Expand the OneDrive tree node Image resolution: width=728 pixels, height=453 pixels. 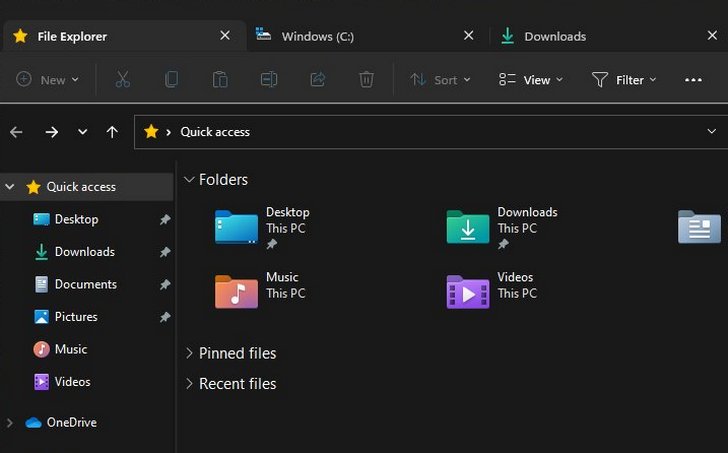click(9, 423)
